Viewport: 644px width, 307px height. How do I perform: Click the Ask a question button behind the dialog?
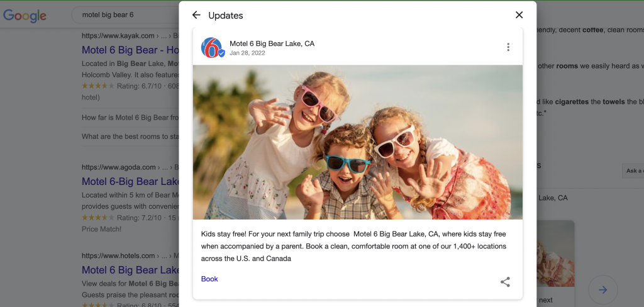click(x=633, y=171)
